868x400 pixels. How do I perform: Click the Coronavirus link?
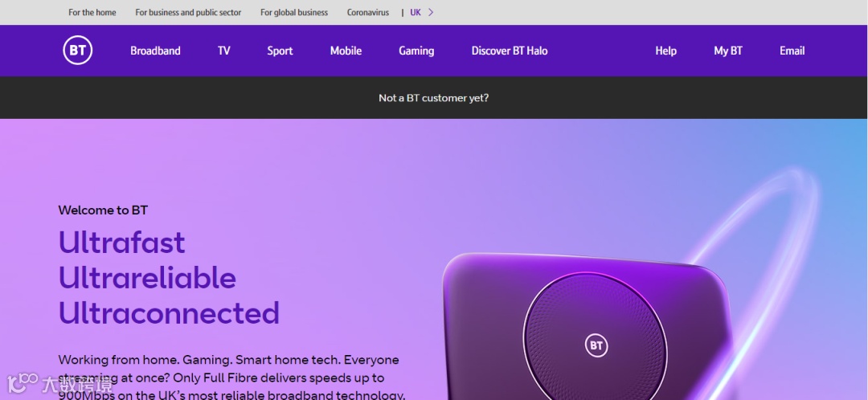tap(368, 12)
